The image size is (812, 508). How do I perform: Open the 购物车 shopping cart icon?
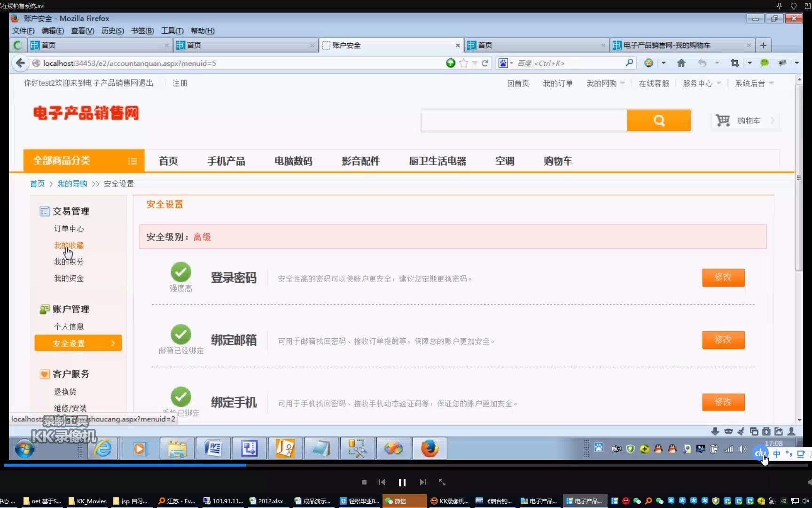(x=723, y=120)
